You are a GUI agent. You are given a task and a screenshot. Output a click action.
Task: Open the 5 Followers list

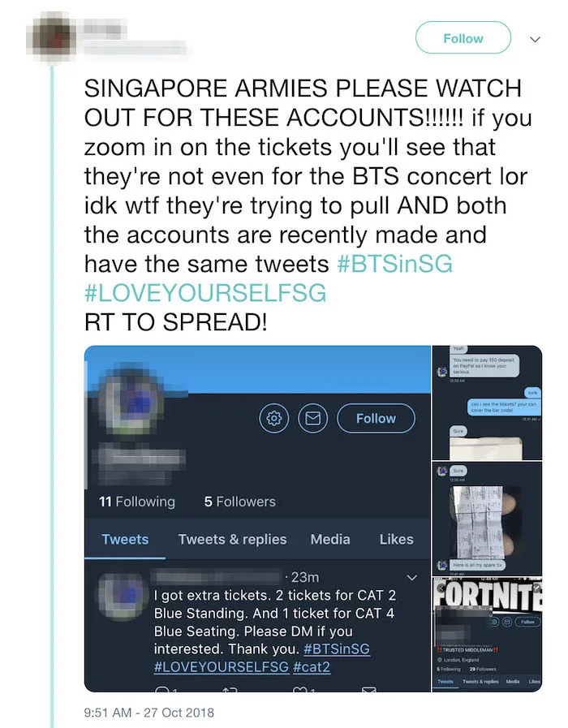[239, 502]
